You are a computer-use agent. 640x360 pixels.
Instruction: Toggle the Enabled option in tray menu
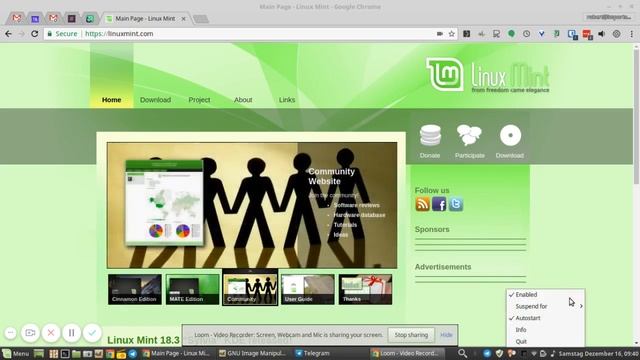(x=546, y=294)
